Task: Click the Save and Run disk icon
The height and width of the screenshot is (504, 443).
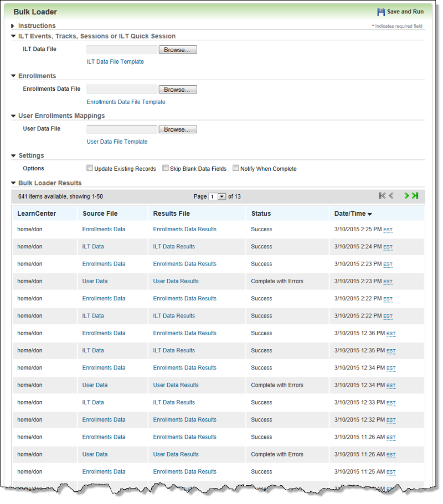Action: tap(381, 11)
